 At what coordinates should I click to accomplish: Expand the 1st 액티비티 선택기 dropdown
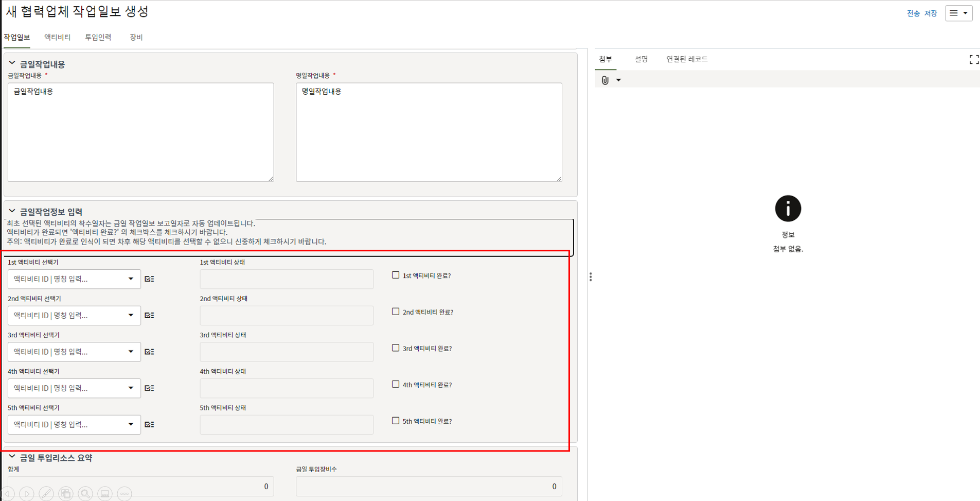[x=131, y=279]
